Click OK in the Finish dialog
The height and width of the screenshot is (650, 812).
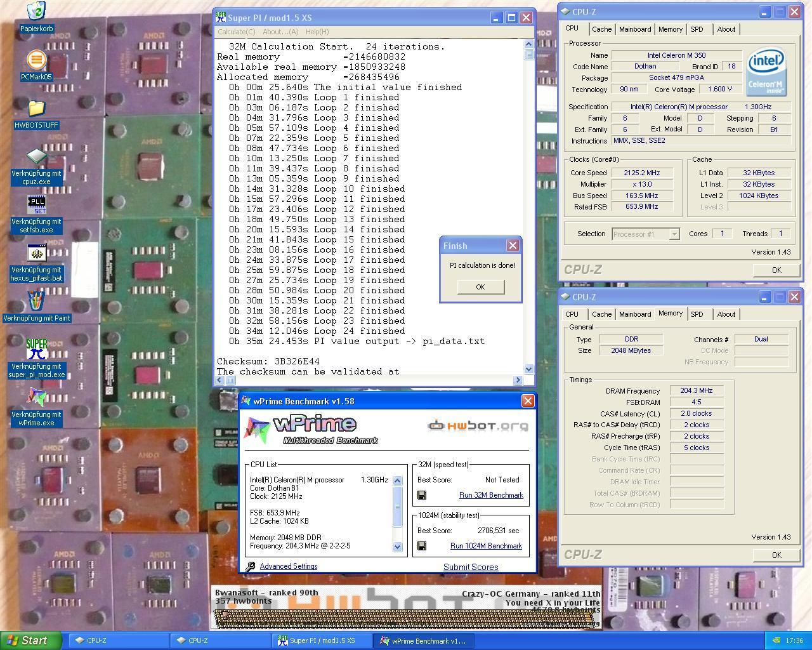480,287
